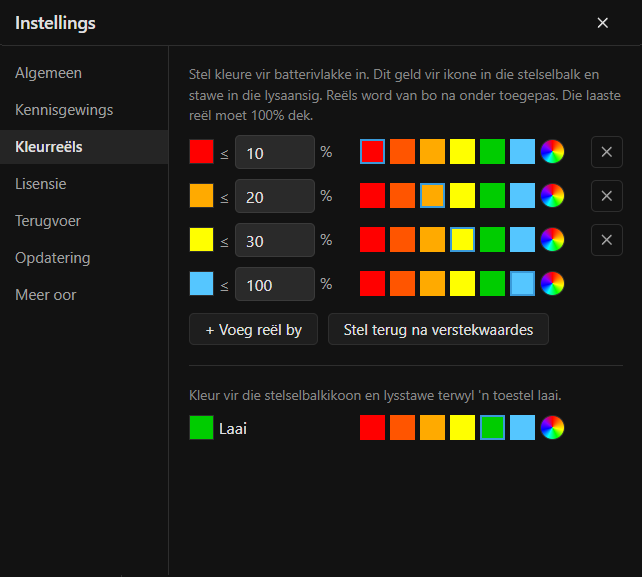
Task: Pick light blue swatch in 10% rule
Action: (x=522, y=152)
